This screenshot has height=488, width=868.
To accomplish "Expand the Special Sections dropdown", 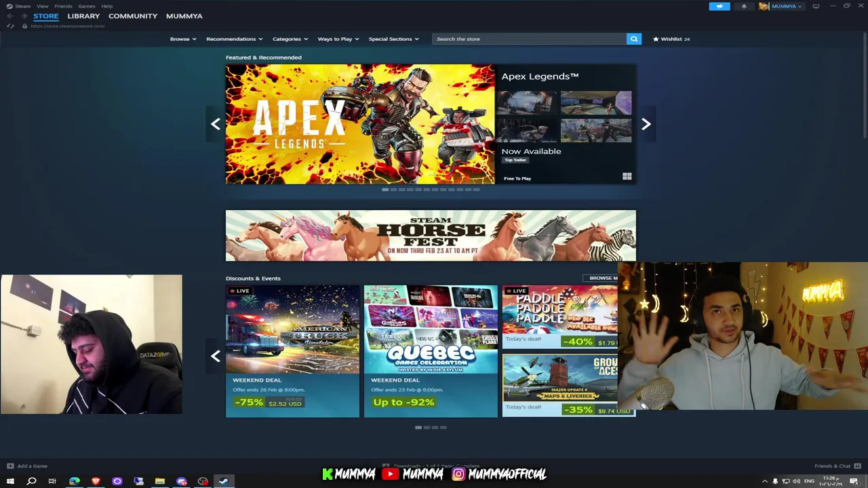I will pyautogui.click(x=394, y=39).
